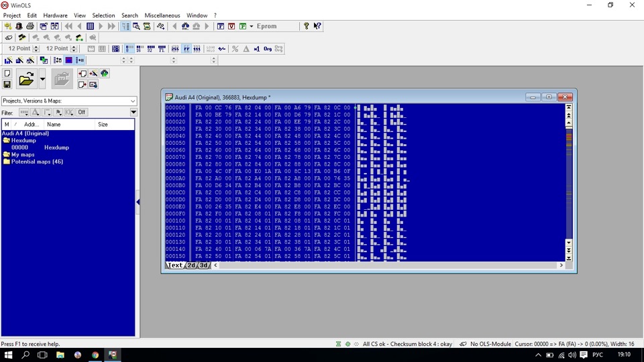Click the print icon in top toolbar
Image resolution: width=644 pixels, height=362 pixels.
[x=30, y=26]
